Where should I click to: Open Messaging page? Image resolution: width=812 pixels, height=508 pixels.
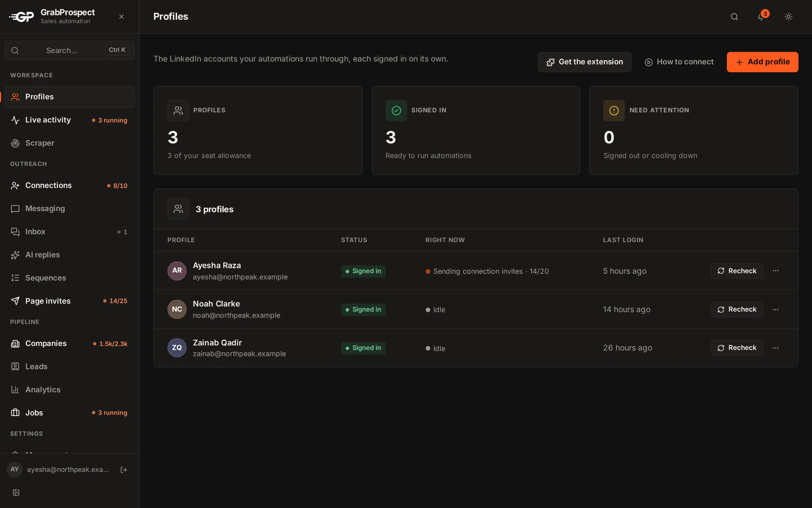tap(69, 209)
